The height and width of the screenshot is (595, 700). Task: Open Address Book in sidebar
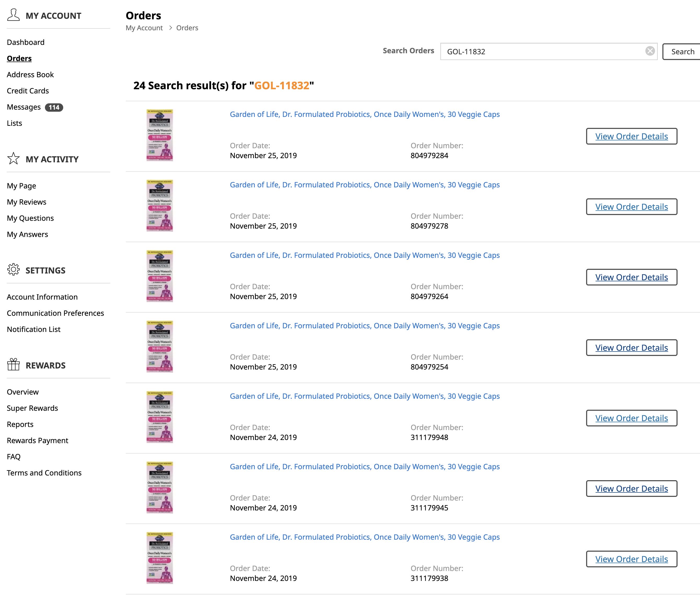[30, 75]
